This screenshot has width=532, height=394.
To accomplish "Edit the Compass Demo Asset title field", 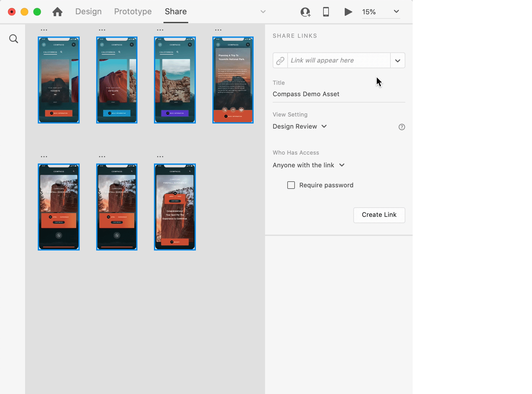I will [x=339, y=94].
